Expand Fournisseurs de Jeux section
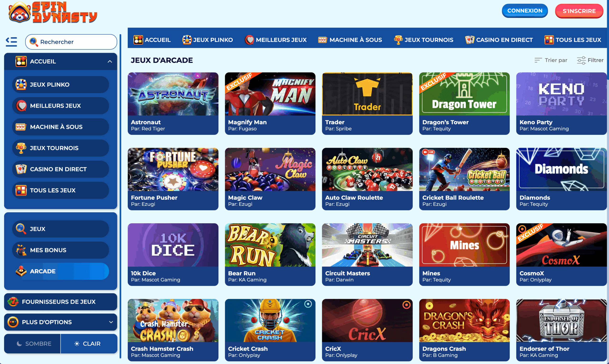The width and height of the screenshot is (609, 364). point(61,301)
